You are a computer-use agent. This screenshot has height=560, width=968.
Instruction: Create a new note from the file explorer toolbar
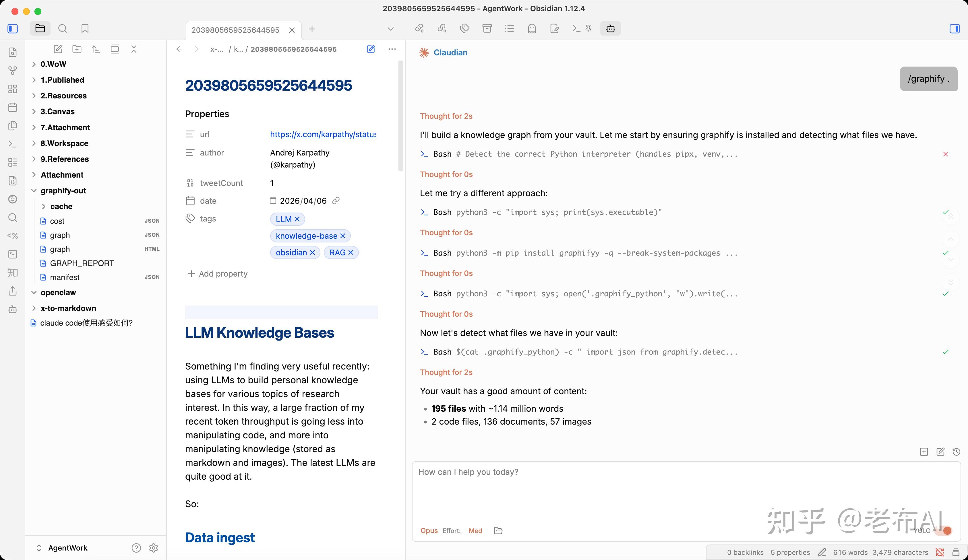point(58,49)
